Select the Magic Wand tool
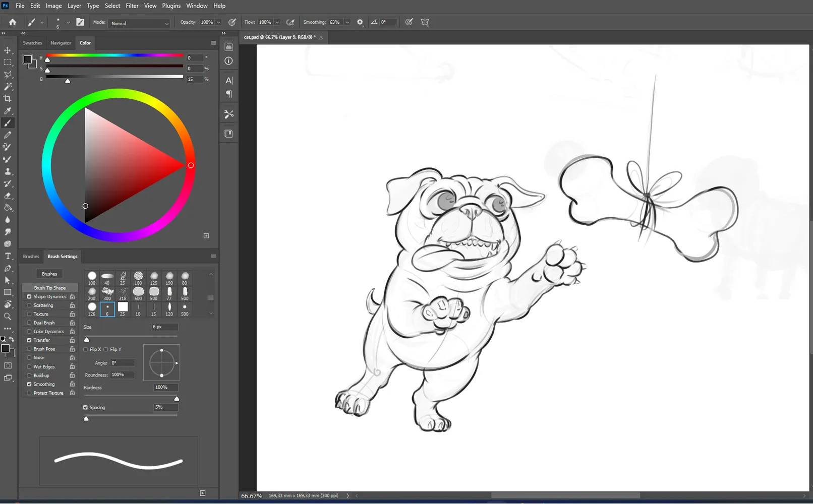The height and width of the screenshot is (504, 813). [x=8, y=87]
